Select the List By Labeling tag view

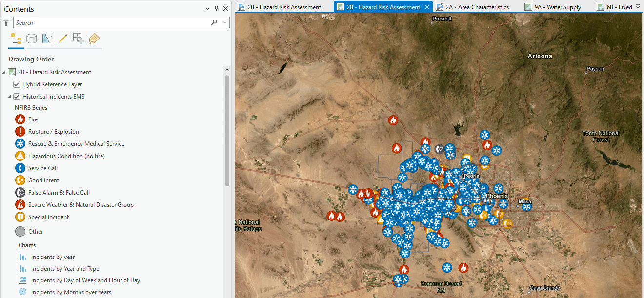(94, 39)
